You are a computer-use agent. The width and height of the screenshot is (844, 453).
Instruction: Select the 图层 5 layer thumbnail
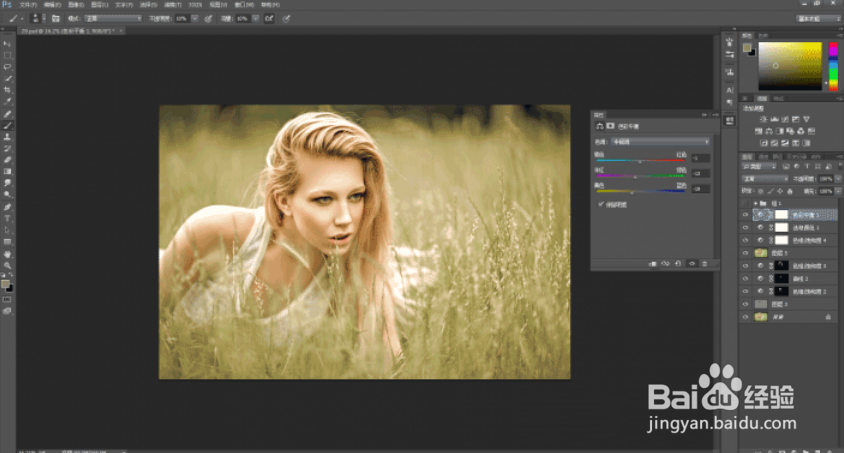(761, 253)
